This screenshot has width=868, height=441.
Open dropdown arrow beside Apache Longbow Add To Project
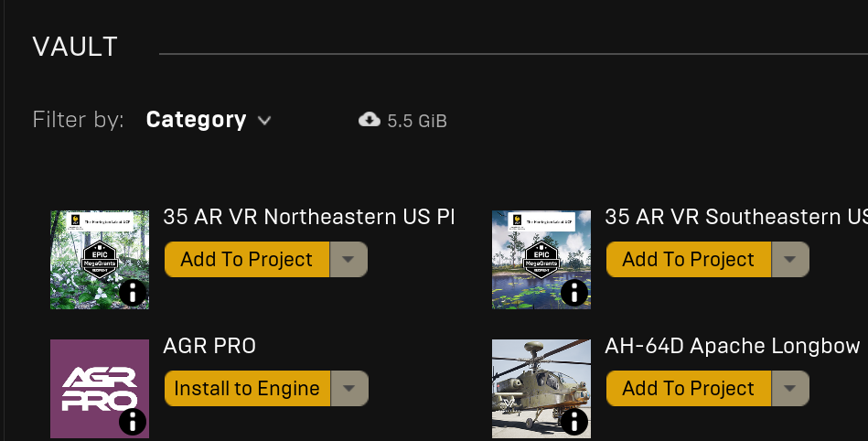click(x=790, y=388)
